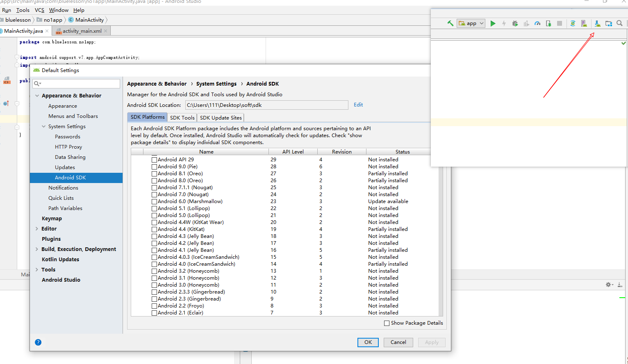The height and width of the screenshot is (364, 628).
Task: Expand the Tools settings node
Action: pyautogui.click(x=37, y=269)
